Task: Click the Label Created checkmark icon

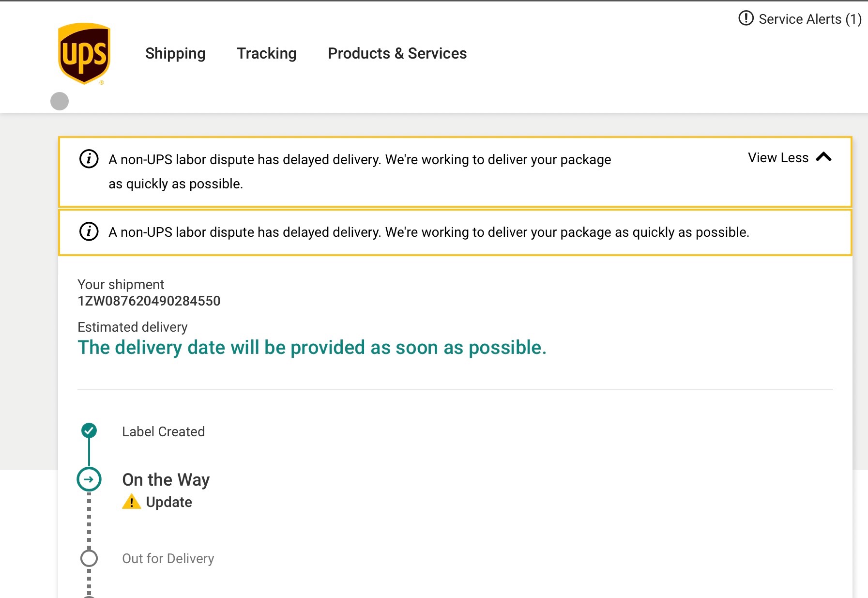Action: 89,430
